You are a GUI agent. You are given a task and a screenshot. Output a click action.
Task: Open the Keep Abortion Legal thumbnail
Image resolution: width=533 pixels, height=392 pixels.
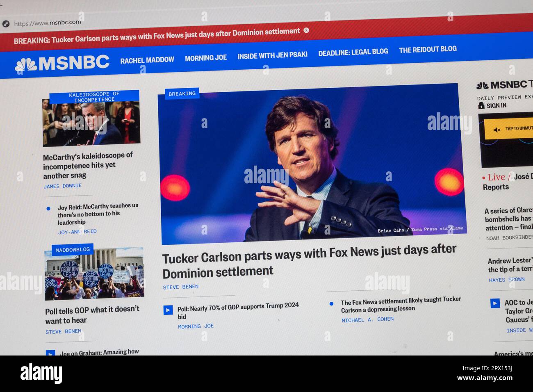tap(94, 273)
